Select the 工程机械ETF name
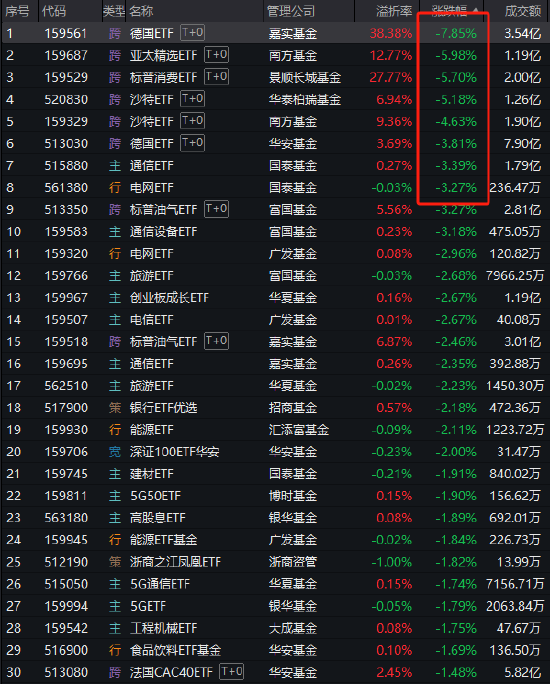Screen dimensions: 550x684 coord(164,628)
